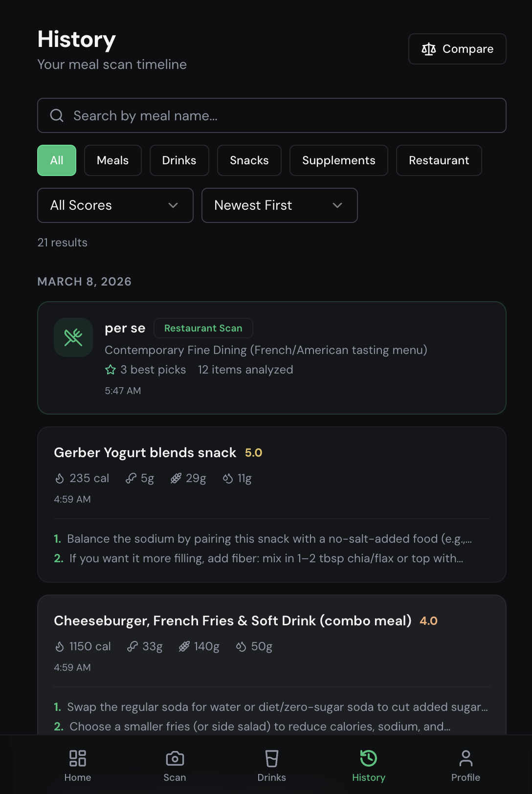
Task: Filter by the Restaurant category
Action: pyautogui.click(x=439, y=160)
